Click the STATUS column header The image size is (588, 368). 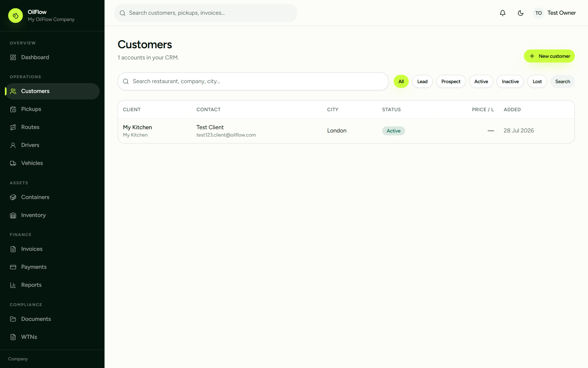pyautogui.click(x=391, y=110)
